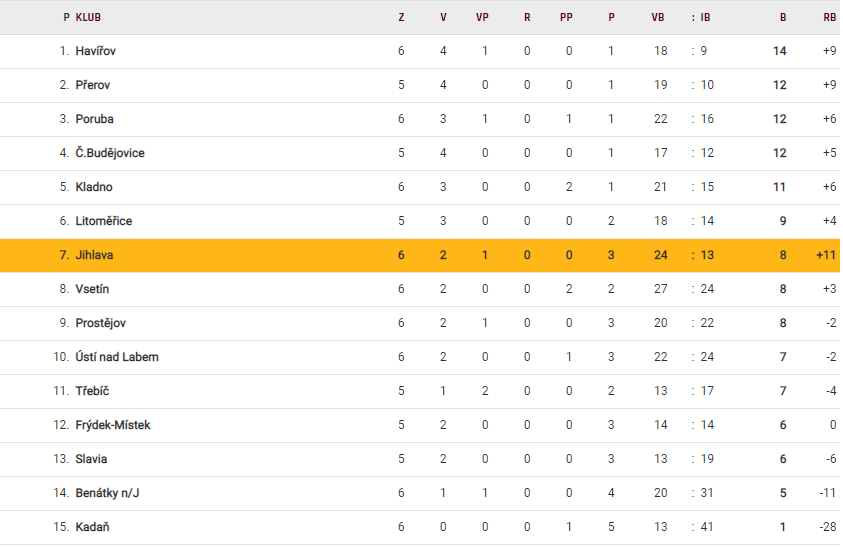Open Frýdek-Místek team page
Image resolution: width=843 pixels, height=547 pixels.
(x=113, y=425)
